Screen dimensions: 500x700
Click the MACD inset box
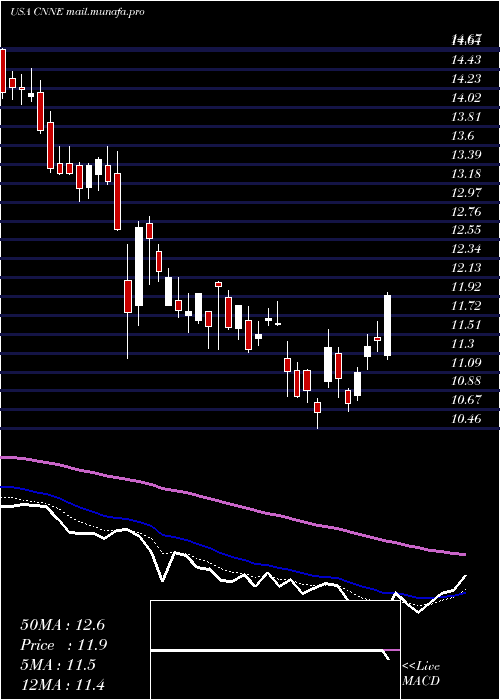(x=275, y=650)
